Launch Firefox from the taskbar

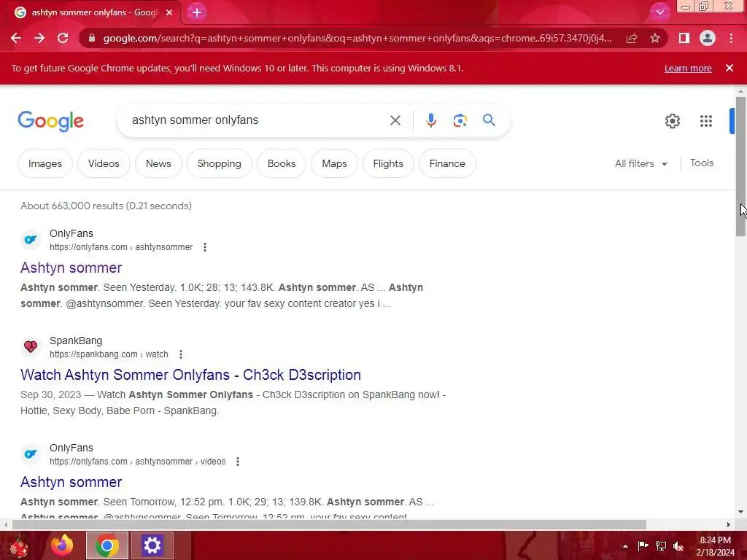pyautogui.click(x=62, y=545)
